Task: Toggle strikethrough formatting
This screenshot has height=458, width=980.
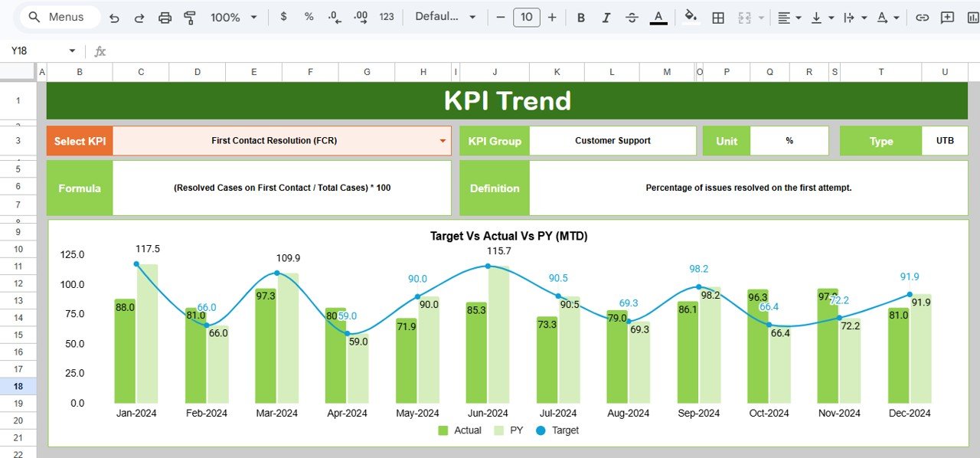Action: click(632, 17)
